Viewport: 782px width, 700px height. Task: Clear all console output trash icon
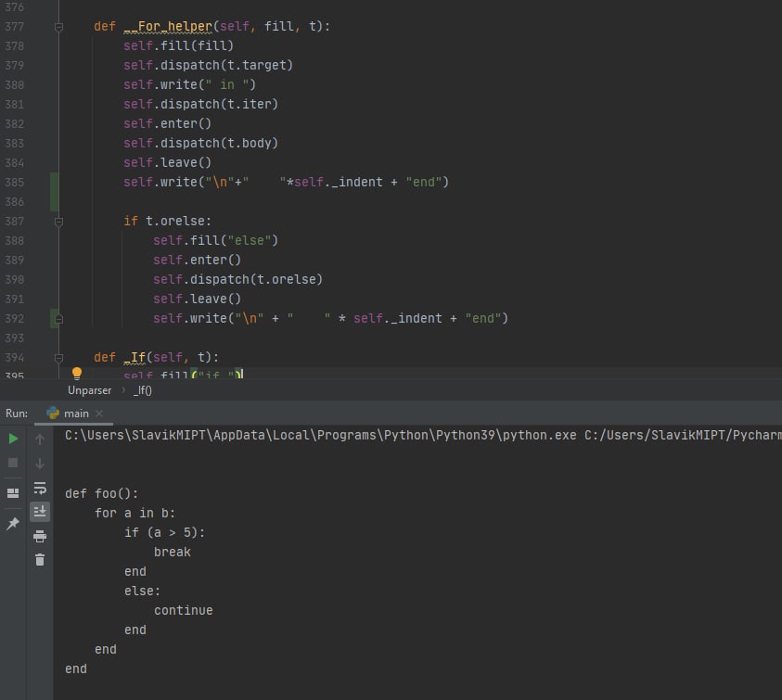pyautogui.click(x=40, y=560)
